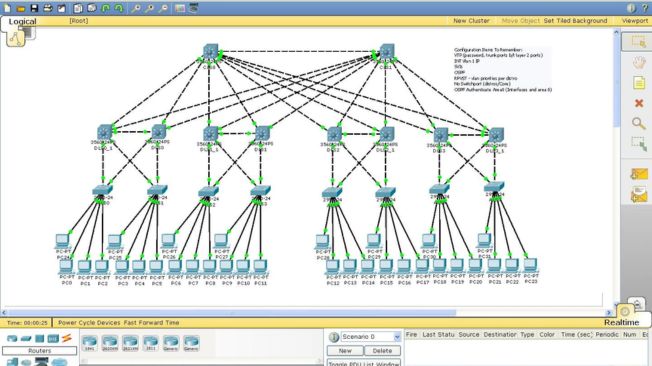Image resolution: width=652 pixels, height=366 pixels.
Task: Click New Cluster in the top bar
Action: pyautogui.click(x=471, y=20)
